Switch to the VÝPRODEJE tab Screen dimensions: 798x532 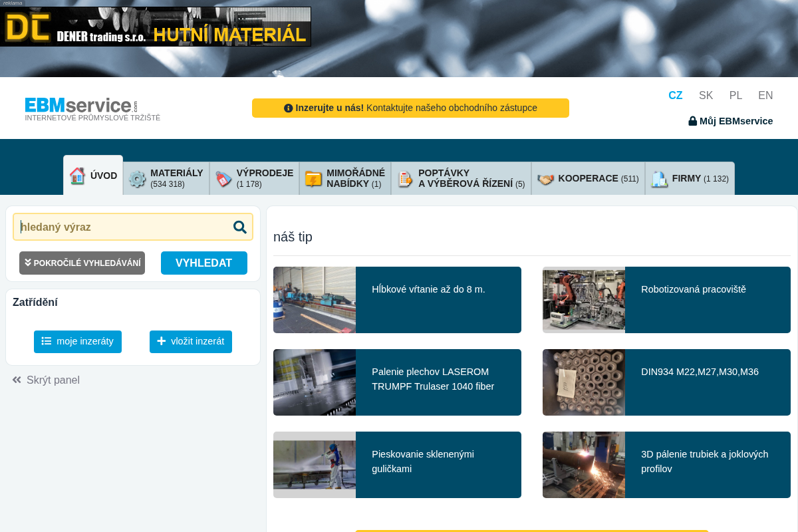pos(255,178)
